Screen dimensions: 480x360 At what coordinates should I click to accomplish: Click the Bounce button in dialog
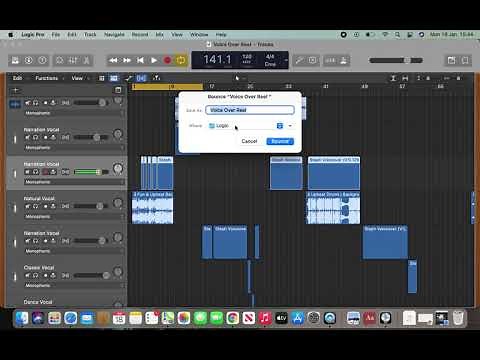click(280, 141)
